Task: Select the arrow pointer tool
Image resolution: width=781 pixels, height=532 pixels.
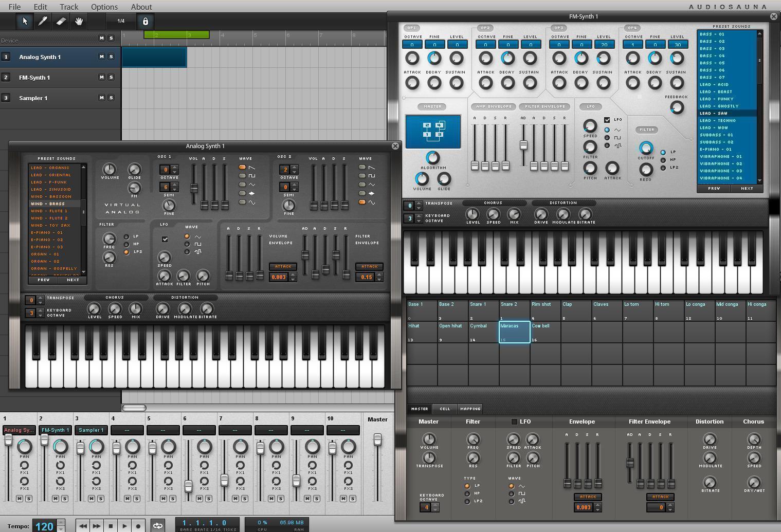Action: coord(25,21)
